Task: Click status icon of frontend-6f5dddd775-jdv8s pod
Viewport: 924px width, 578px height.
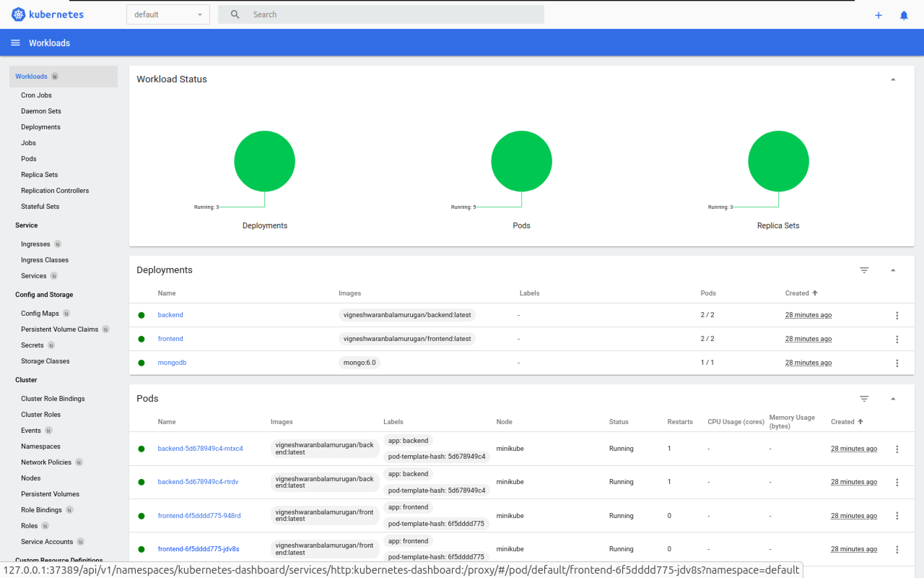Action: tap(141, 549)
